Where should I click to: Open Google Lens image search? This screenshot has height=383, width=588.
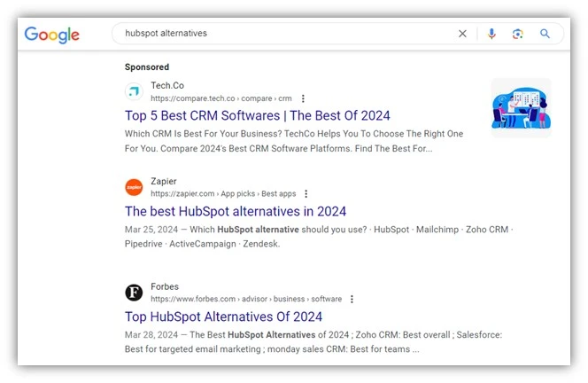click(x=518, y=34)
